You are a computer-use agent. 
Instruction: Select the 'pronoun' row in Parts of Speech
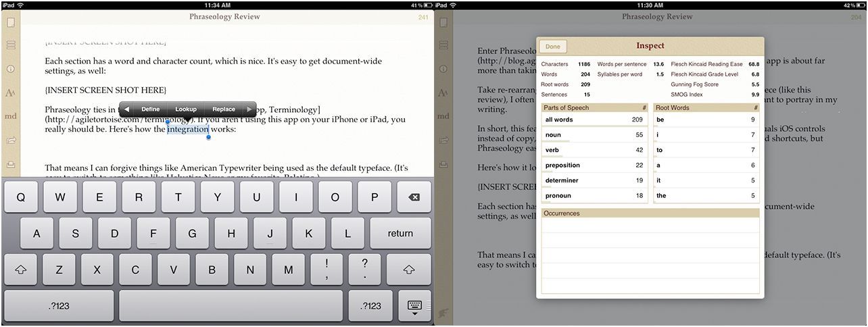click(x=594, y=196)
